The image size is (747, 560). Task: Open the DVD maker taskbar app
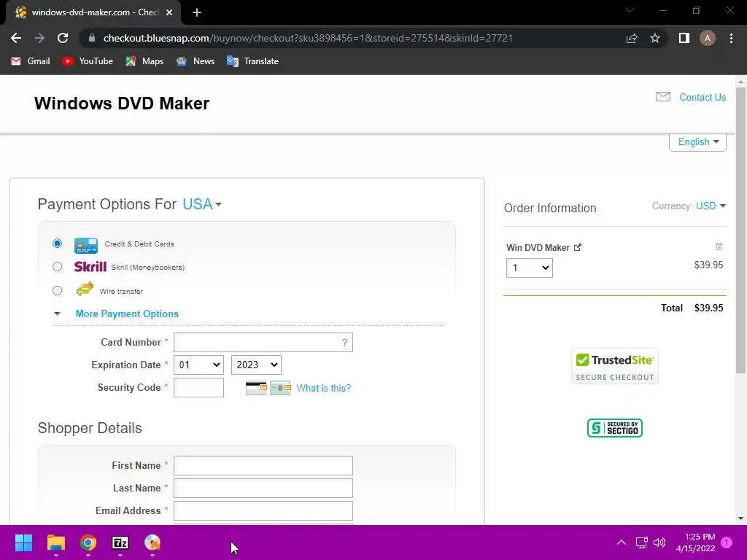(x=152, y=542)
